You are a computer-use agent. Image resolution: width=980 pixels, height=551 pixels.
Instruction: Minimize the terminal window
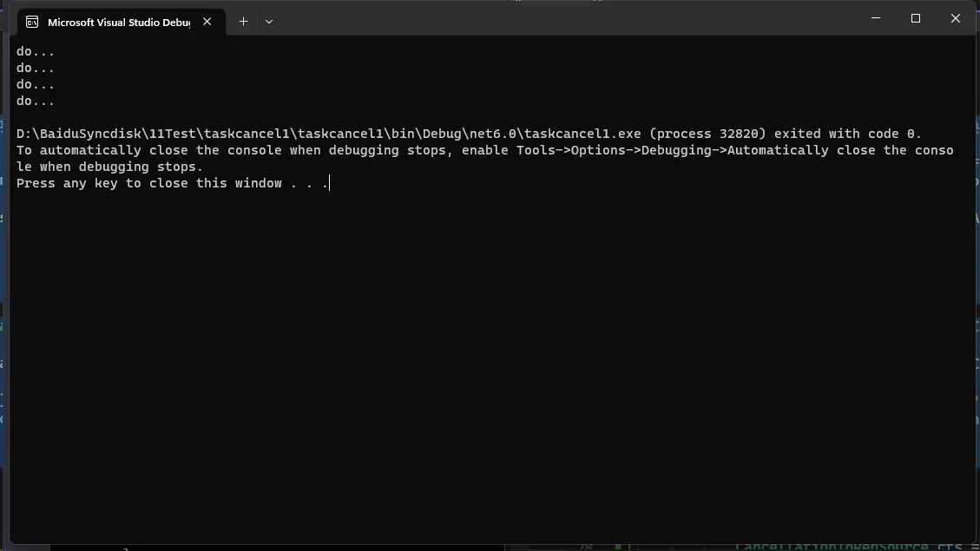tap(876, 18)
